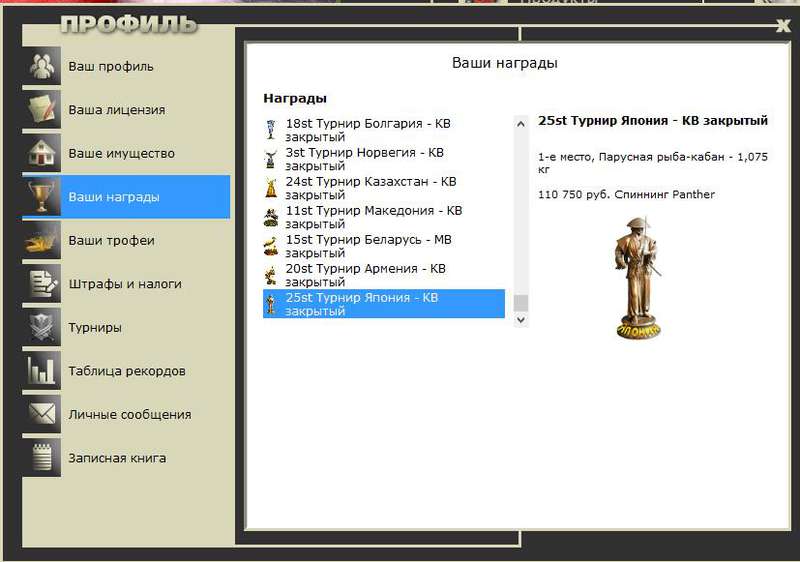
Task: Click the Награды list label
Action: coord(295,98)
